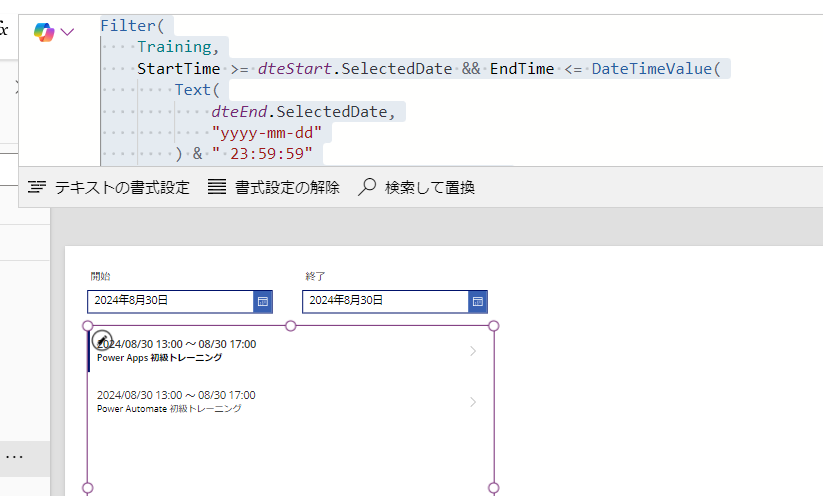Open chevron for Power Apps 初級トレーニング row
This screenshot has width=823, height=496.
(473, 351)
